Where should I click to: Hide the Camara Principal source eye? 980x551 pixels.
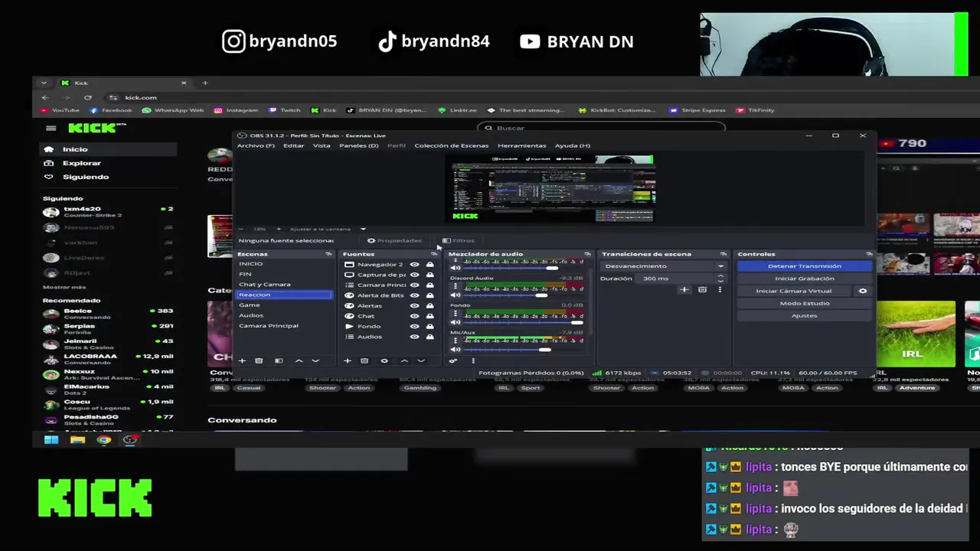pos(415,285)
